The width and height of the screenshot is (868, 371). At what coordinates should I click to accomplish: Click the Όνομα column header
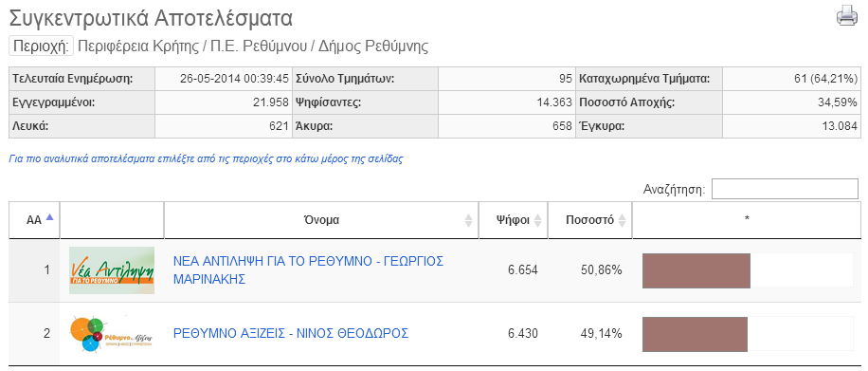(321, 220)
